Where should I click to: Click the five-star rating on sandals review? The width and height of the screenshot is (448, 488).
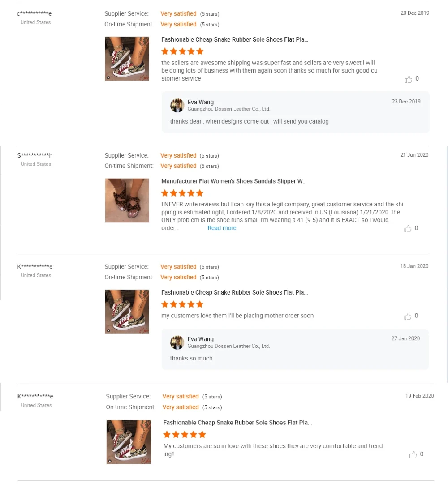coord(182,193)
